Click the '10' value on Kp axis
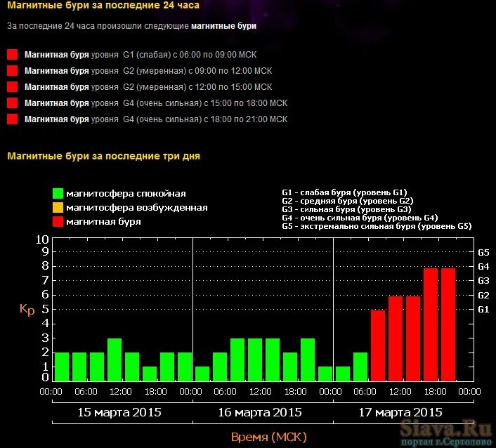The image size is (496, 448). 42,240
